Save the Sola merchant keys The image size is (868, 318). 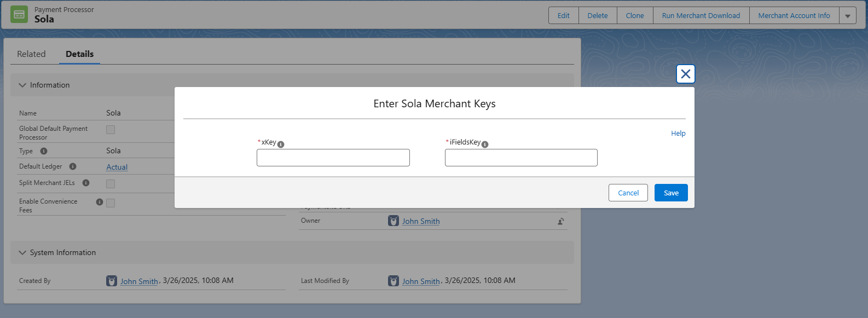click(x=671, y=193)
